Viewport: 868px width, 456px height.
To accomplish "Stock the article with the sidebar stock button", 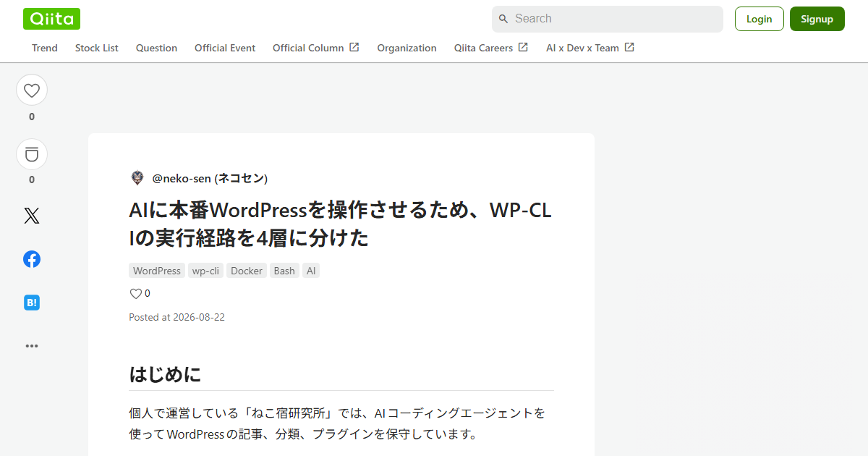I will pyautogui.click(x=32, y=154).
